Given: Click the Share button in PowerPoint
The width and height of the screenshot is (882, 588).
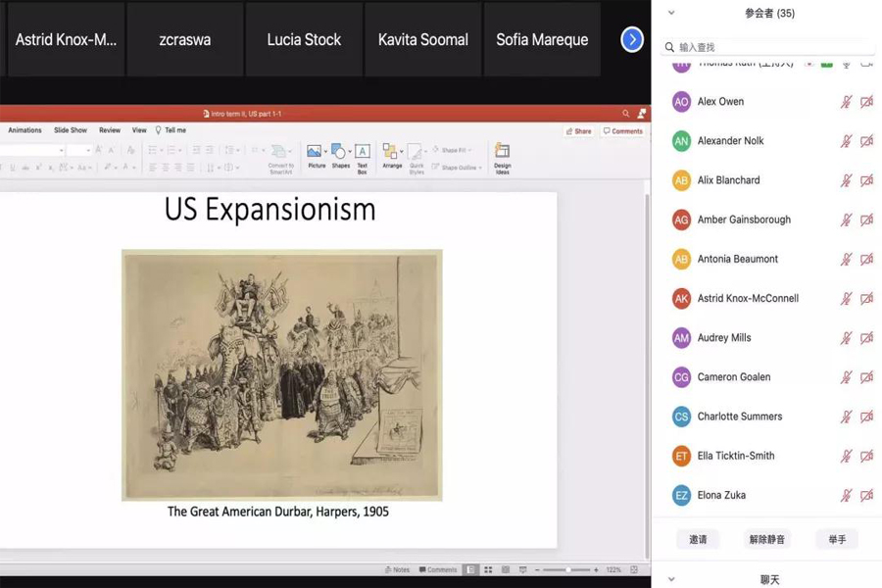Looking at the screenshot, I should coord(579,131).
